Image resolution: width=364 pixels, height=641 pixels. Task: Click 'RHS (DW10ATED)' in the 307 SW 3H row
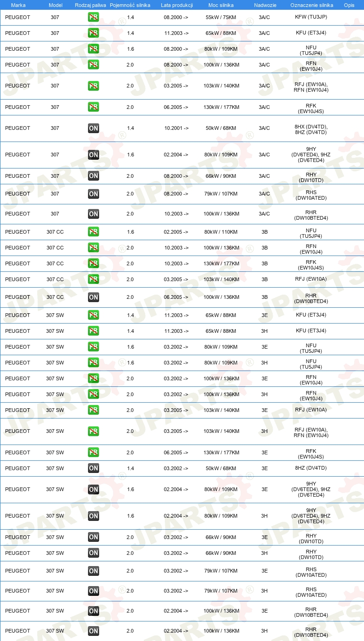pos(311,592)
